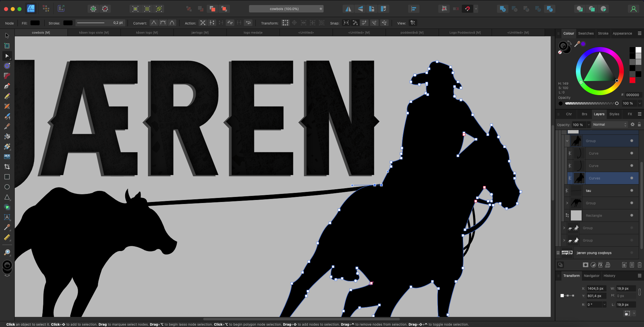Open the kåsen logo document tab
The image size is (644, 327).
147,33
